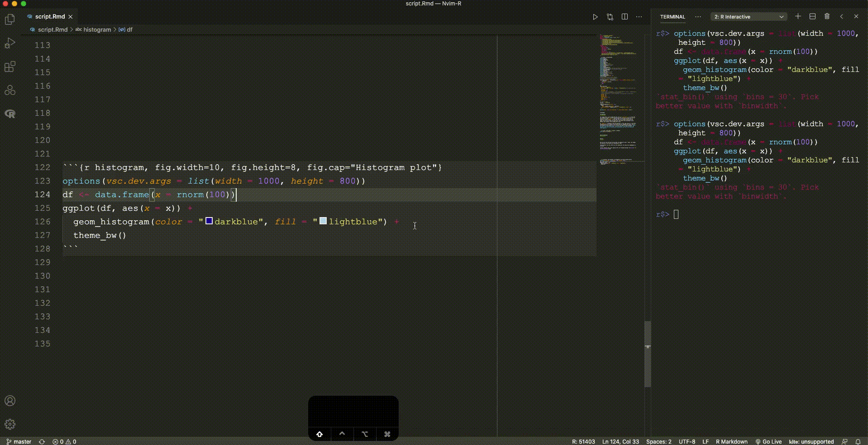This screenshot has width=868, height=445.
Task: Close the script.Rmd tab
Action: 71,17
